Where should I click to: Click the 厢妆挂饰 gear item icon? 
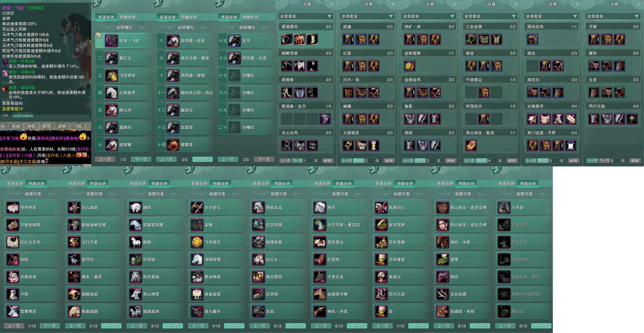click(532, 39)
